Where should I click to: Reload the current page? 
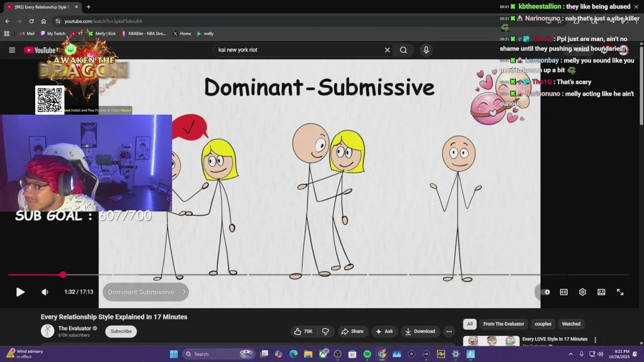pos(31,21)
